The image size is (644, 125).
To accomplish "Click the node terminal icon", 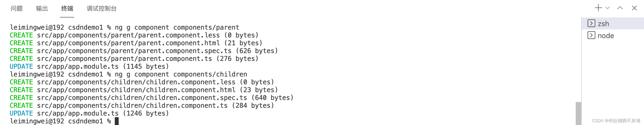I will tap(591, 35).
